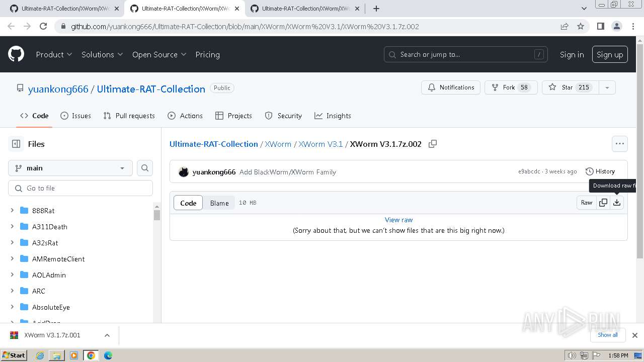Open the ARC folder in tree

click(x=39, y=291)
